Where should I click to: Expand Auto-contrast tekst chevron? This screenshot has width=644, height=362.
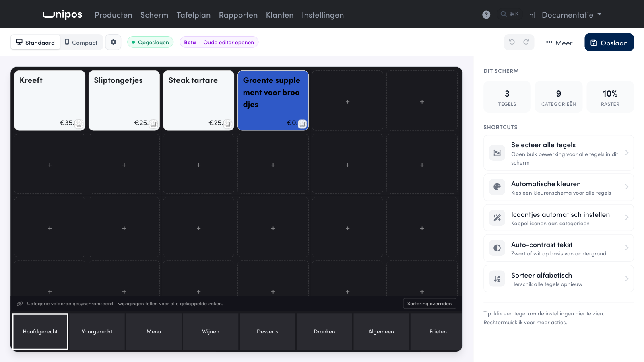tap(627, 248)
